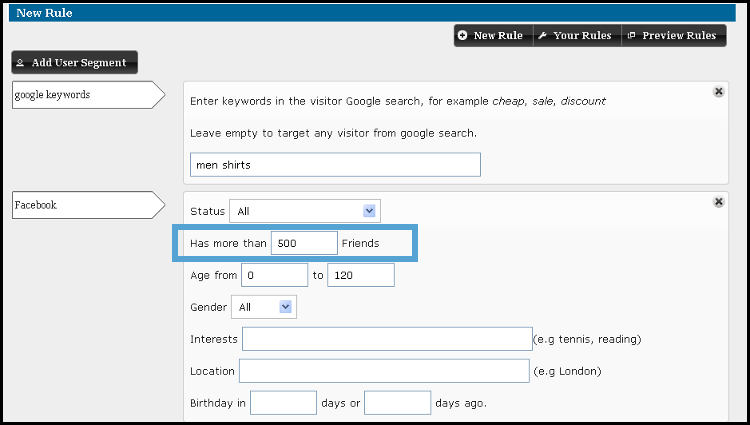Click the 'Has more than' label
This screenshot has width=750, height=425.
[228, 243]
